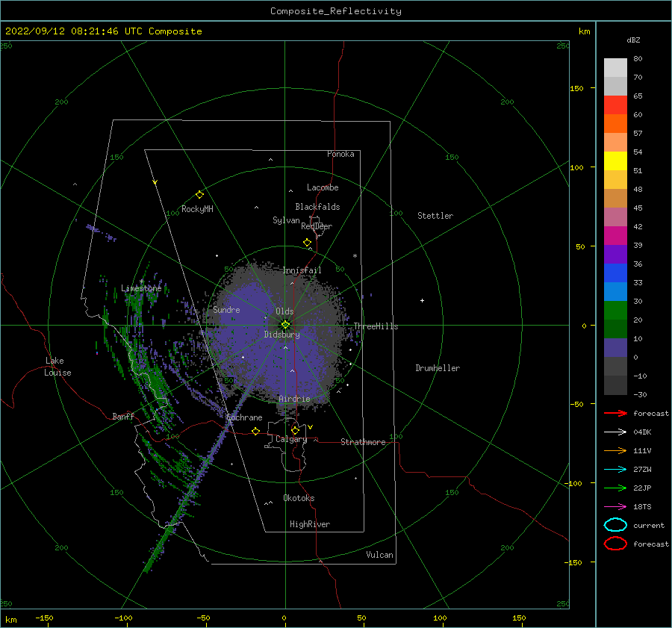Image resolution: width=672 pixels, height=628 pixels.
Task: Click the 39 dBZ purple swatch
Action: click(615, 254)
